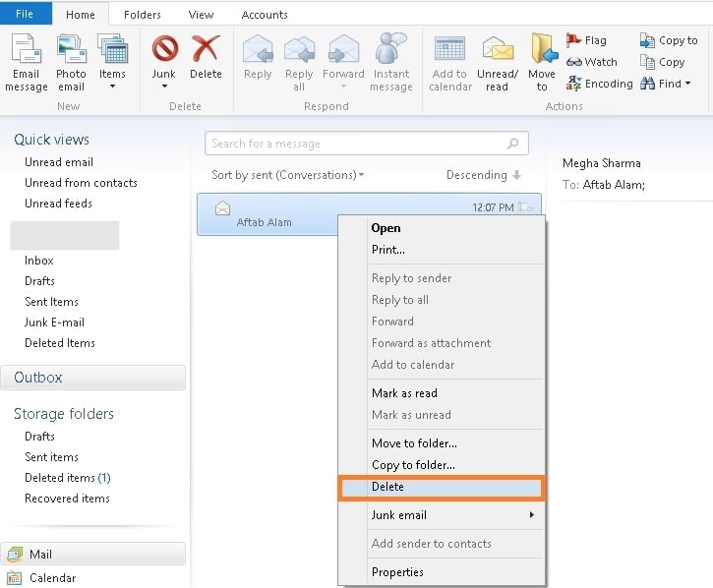Select the Home tab

click(81, 15)
